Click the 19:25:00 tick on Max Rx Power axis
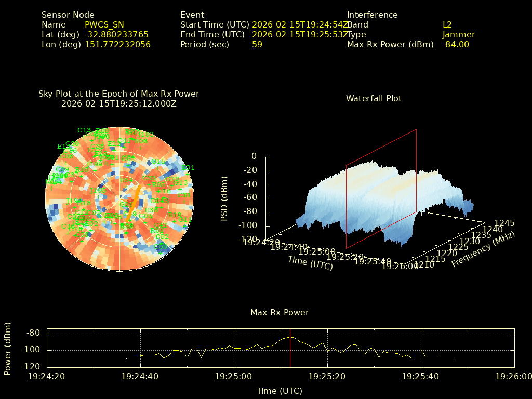This screenshot has height=399, width=532. pos(234,376)
